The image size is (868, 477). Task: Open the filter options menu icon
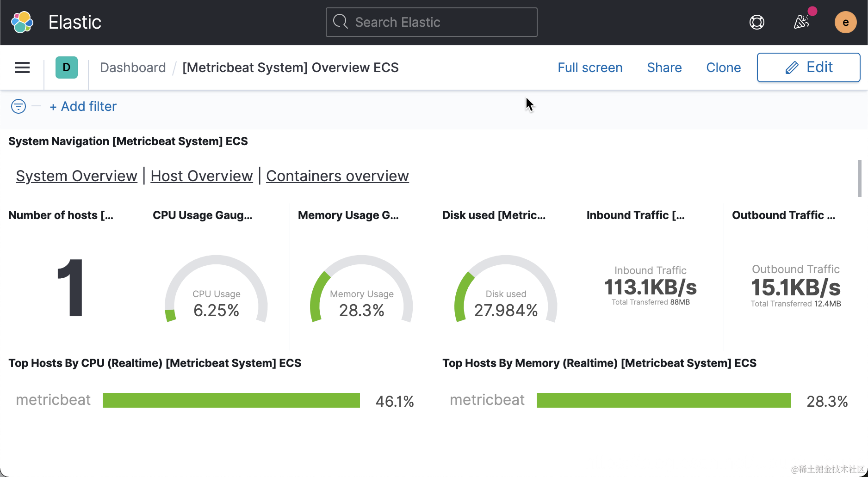[x=19, y=106]
